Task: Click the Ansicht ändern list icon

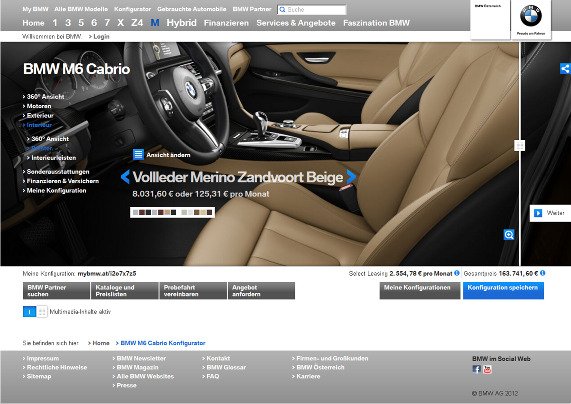Action: pos(138,154)
